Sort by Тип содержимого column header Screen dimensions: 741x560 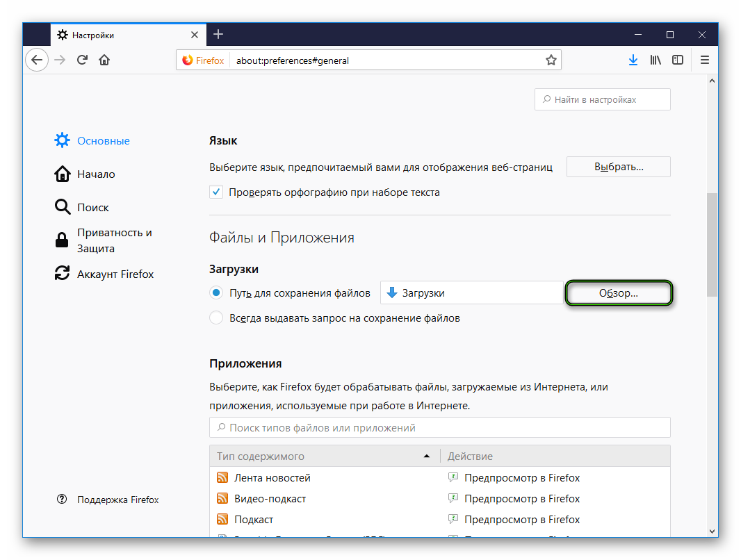(325, 456)
